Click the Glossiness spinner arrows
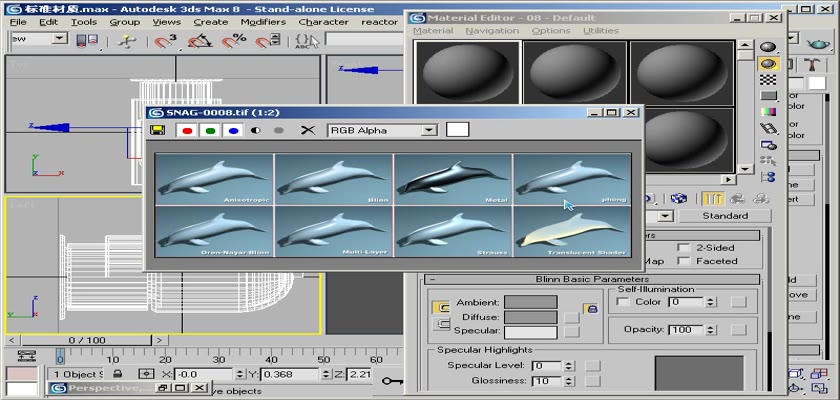This screenshot has height=400, width=840. (569, 381)
